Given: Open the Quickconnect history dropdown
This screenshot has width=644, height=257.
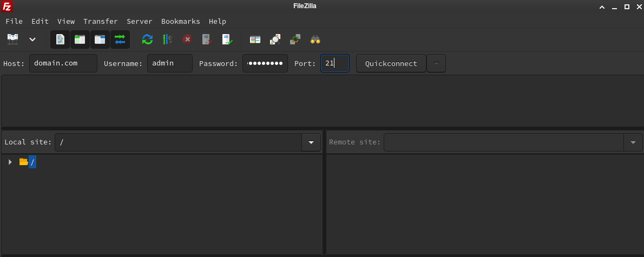Looking at the screenshot, I should tap(436, 63).
